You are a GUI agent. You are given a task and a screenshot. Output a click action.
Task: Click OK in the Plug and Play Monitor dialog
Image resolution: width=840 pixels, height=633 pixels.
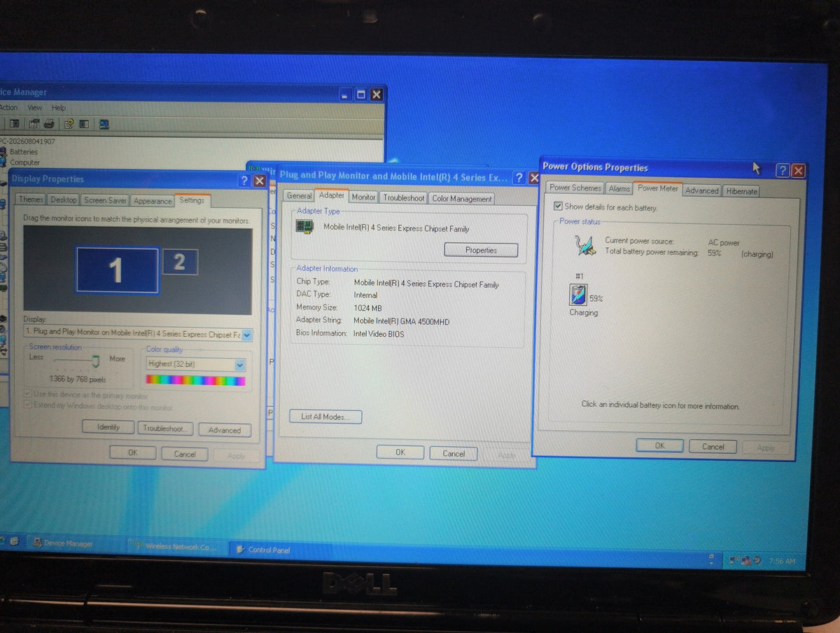tap(400, 452)
